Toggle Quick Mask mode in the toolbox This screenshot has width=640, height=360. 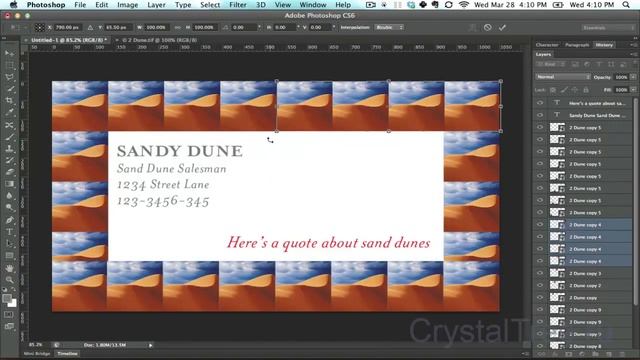pyautogui.click(x=9, y=315)
